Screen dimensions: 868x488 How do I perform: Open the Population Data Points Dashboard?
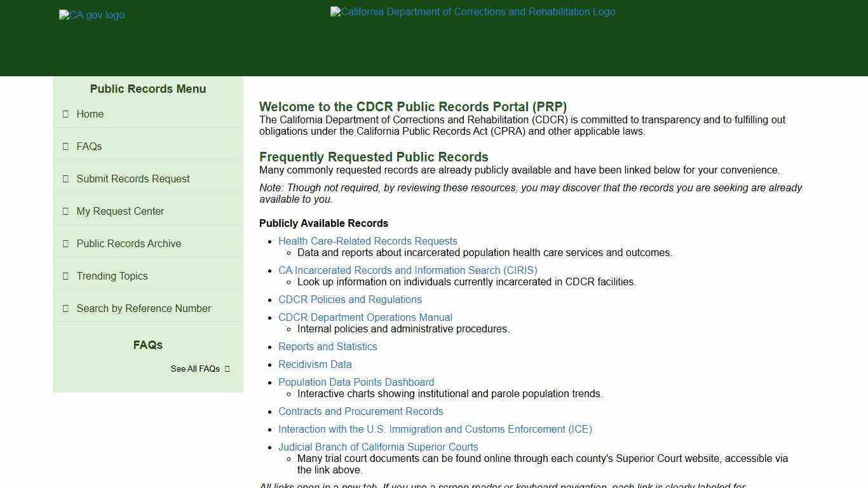pos(356,382)
